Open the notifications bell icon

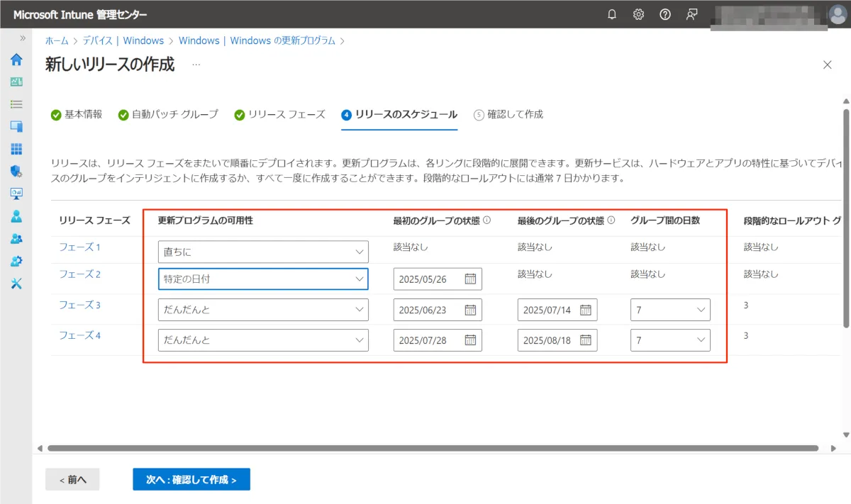[612, 15]
